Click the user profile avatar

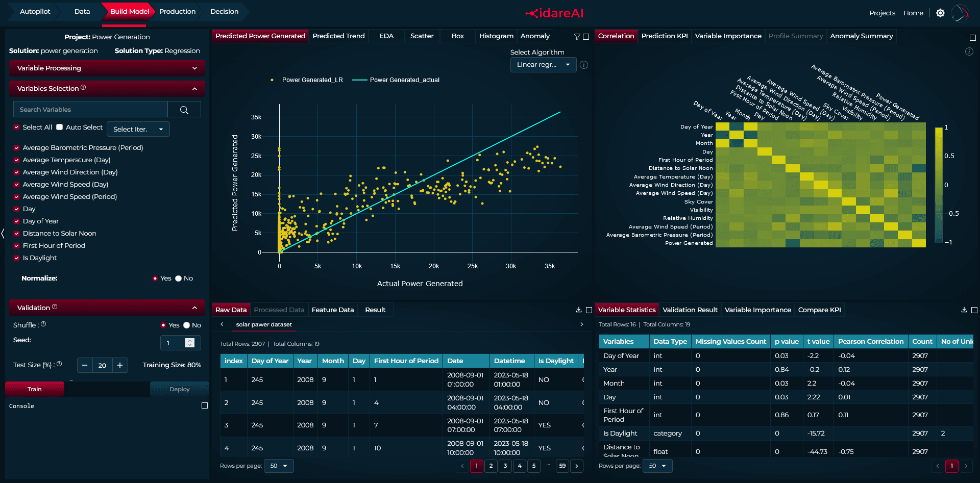(960, 13)
